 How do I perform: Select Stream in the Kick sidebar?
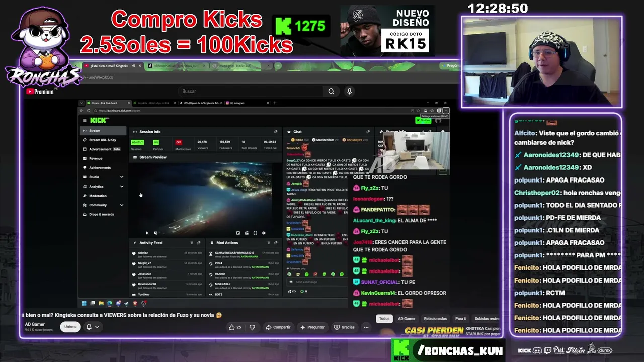point(104,131)
